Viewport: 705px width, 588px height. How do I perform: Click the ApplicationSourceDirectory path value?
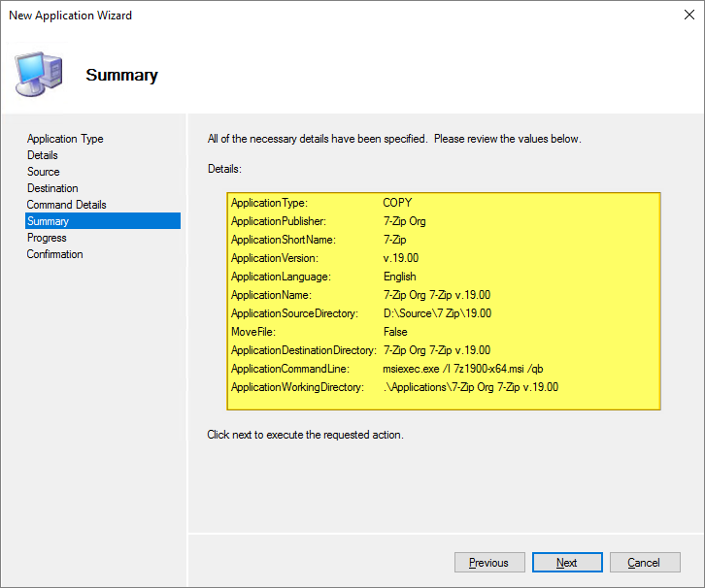click(437, 313)
